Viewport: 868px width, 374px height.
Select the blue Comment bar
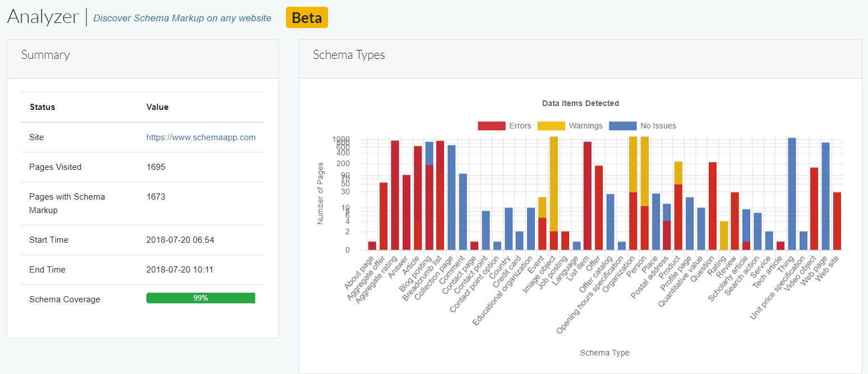coord(463,212)
